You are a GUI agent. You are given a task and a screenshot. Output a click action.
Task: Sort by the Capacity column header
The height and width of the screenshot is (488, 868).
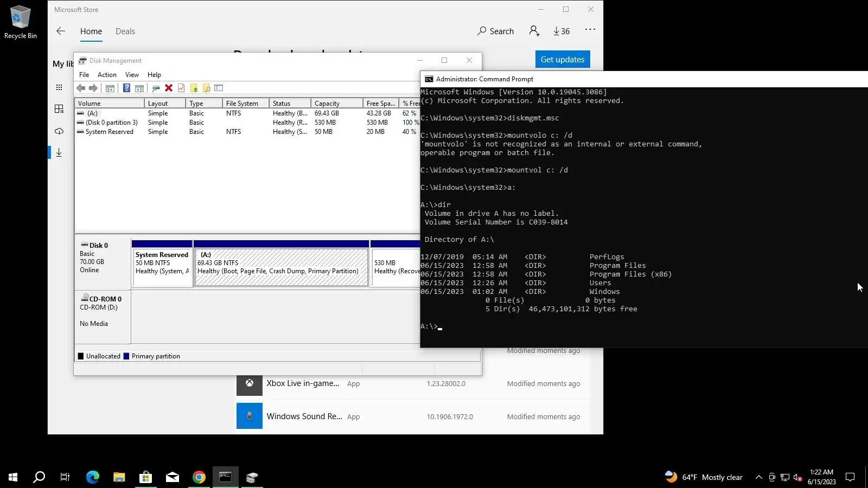[337, 104]
